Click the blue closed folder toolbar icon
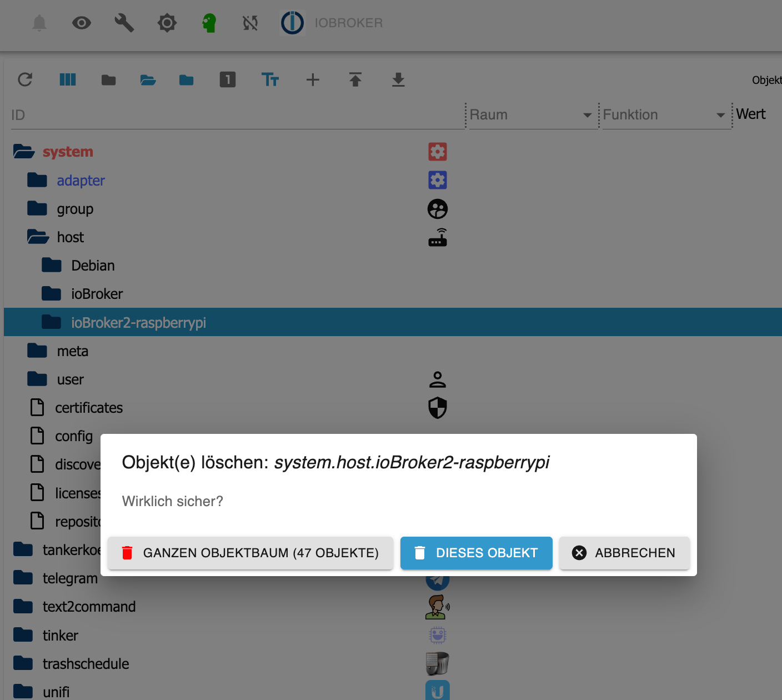 (x=187, y=80)
